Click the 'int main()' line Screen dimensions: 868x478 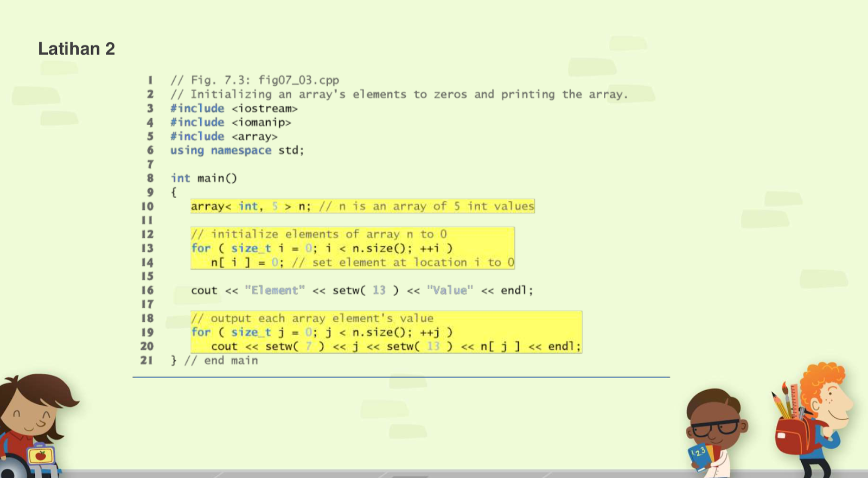[x=204, y=179]
